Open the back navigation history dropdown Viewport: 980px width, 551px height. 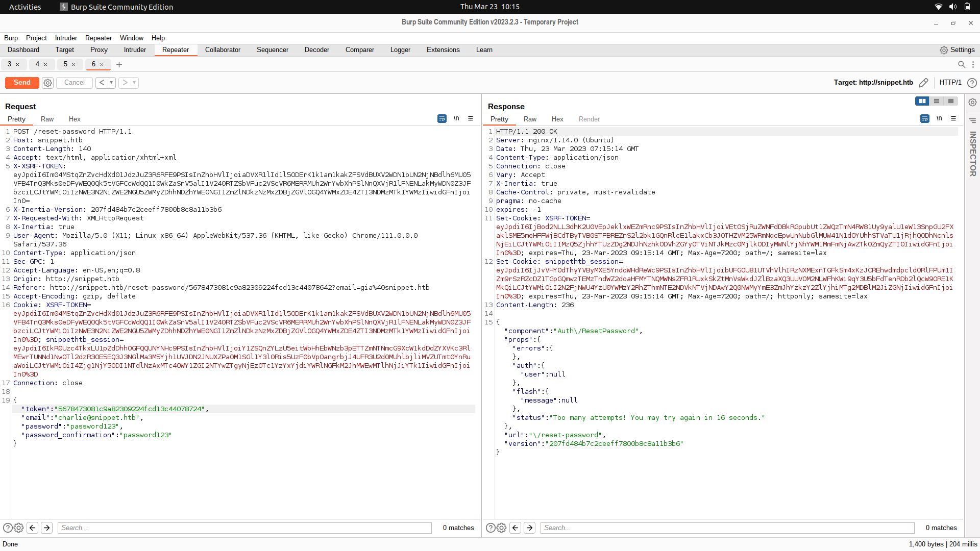(x=112, y=83)
